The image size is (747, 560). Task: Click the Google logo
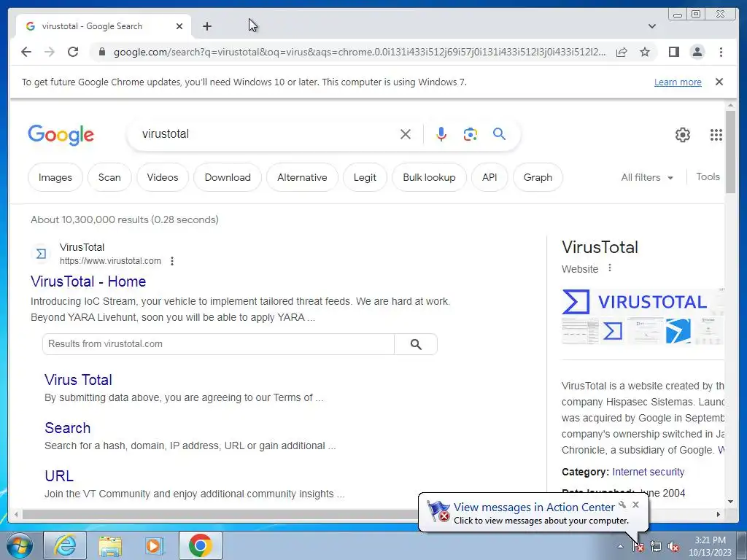tap(61, 135)
